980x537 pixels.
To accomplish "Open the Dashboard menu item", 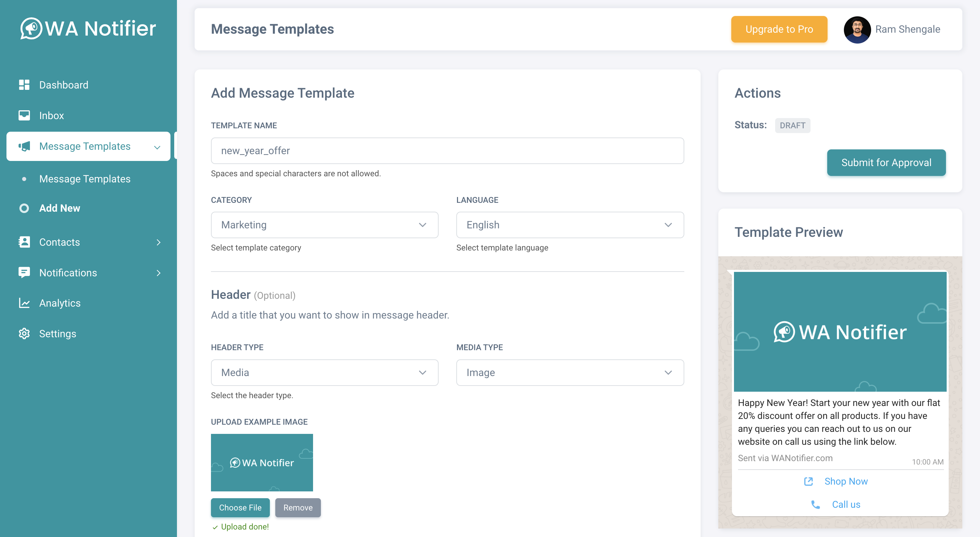I will 88,85.
